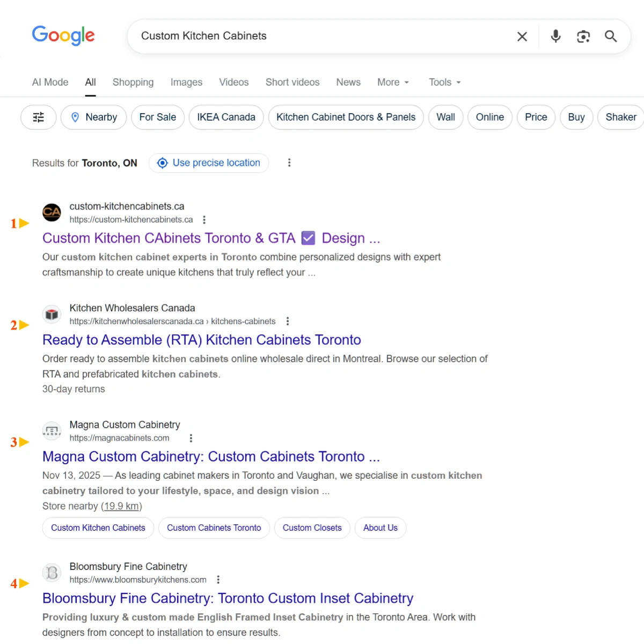The height and width of the screenshot is (644, 644).
Task: Click the 19.9 km store distance link
Action: [121, 506]
